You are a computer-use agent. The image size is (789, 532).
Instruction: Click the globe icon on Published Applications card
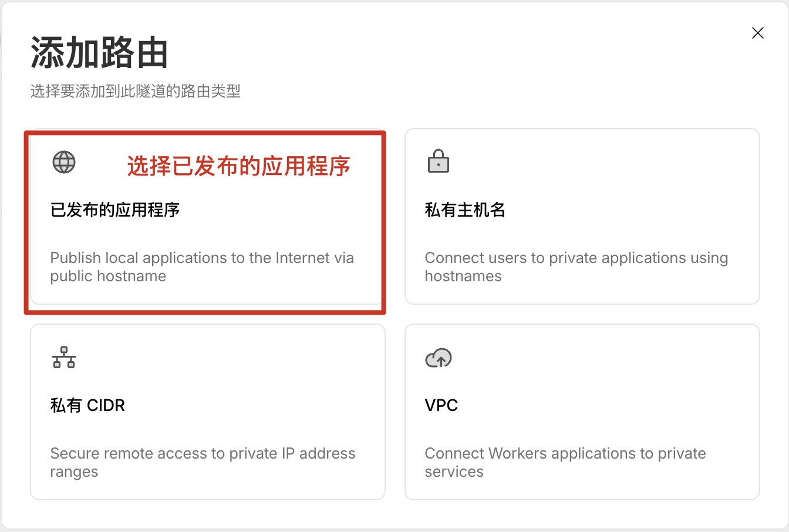(x=64, y=163)
